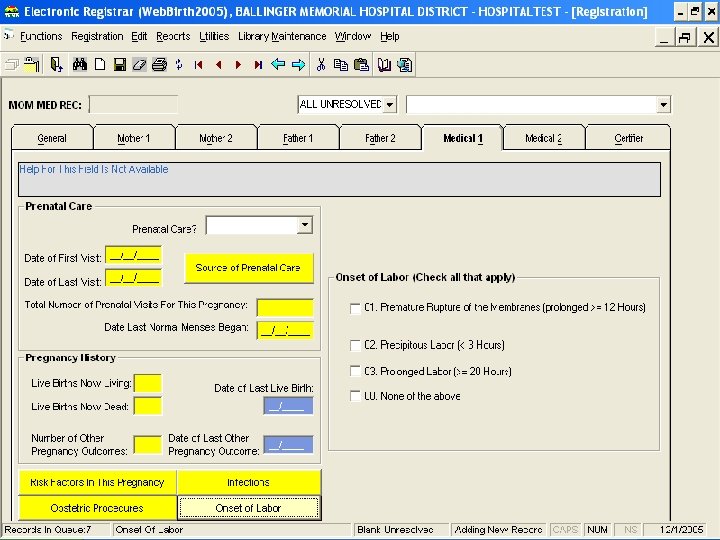Viewport: 720px width, 540px height.
Task: Click the Onset of Labor button
Action: [x=248, y=508]
